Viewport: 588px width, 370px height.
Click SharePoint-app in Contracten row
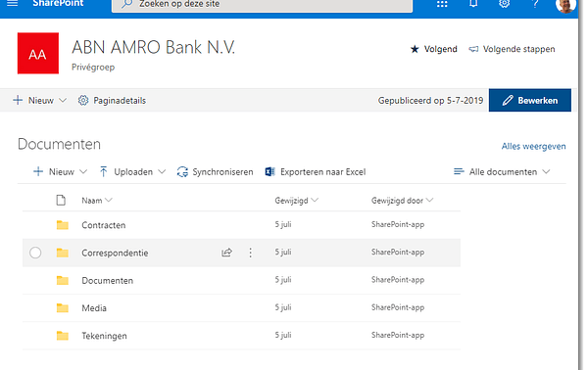click(398, 224)
